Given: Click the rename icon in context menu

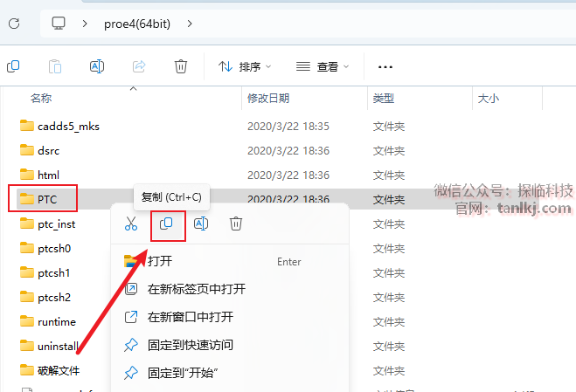Looking at the screenshot, I should [201, 224].
